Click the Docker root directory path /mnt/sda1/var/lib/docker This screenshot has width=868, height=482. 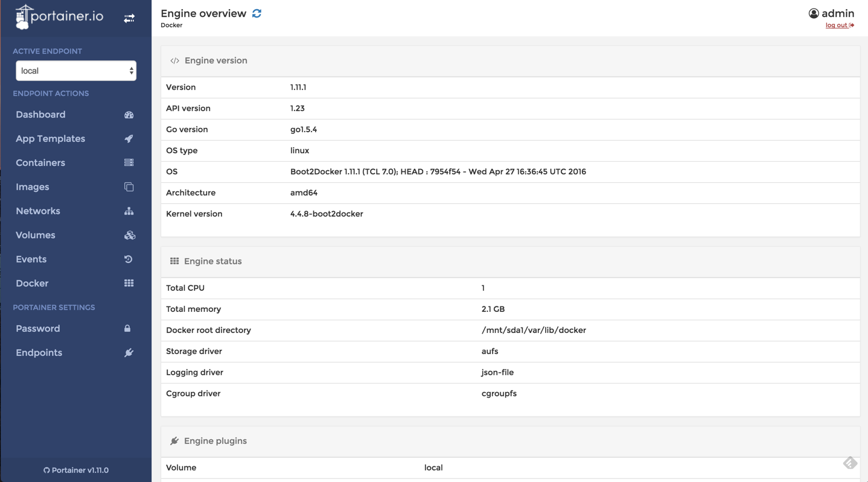point(534,331)
